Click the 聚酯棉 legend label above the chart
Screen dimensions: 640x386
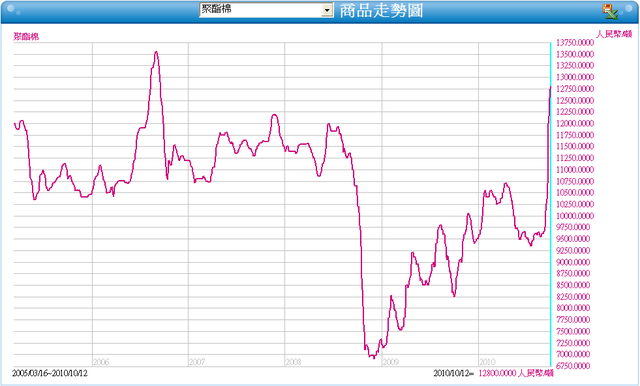(26, 36)
